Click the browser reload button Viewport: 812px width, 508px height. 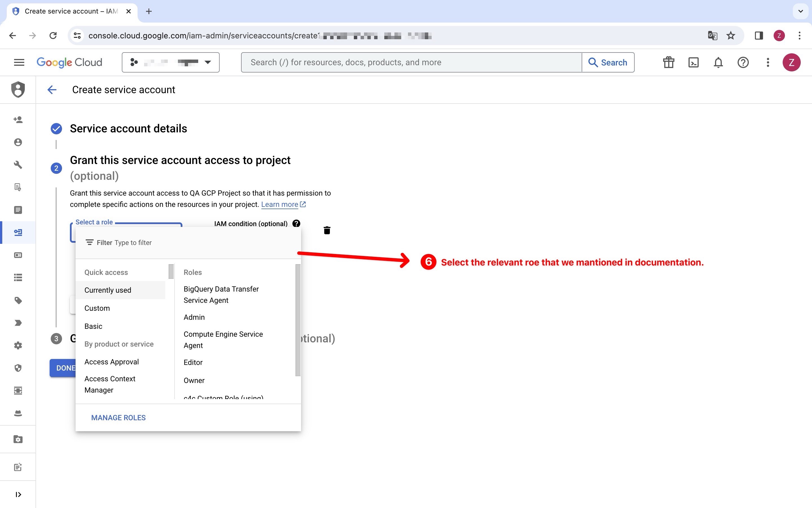[x=53, y=36]
